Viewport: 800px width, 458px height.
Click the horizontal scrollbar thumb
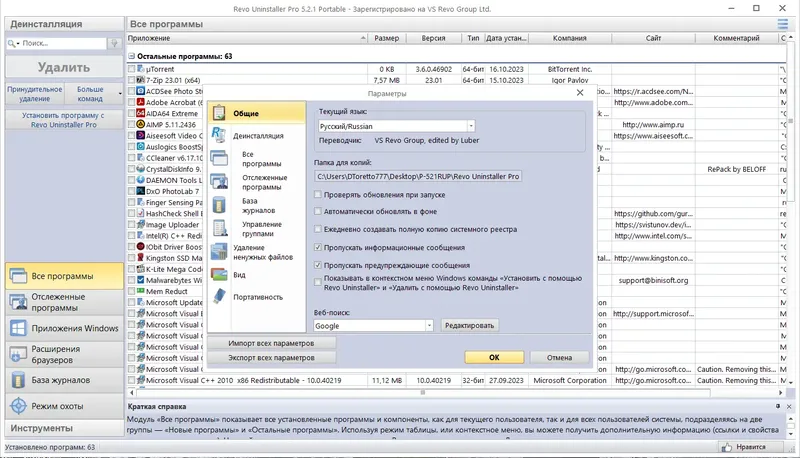pos(422,393)
